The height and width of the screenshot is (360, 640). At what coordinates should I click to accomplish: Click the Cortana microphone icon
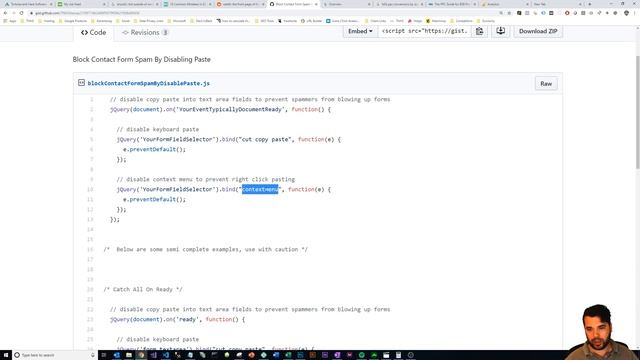[x=93, y=355]
